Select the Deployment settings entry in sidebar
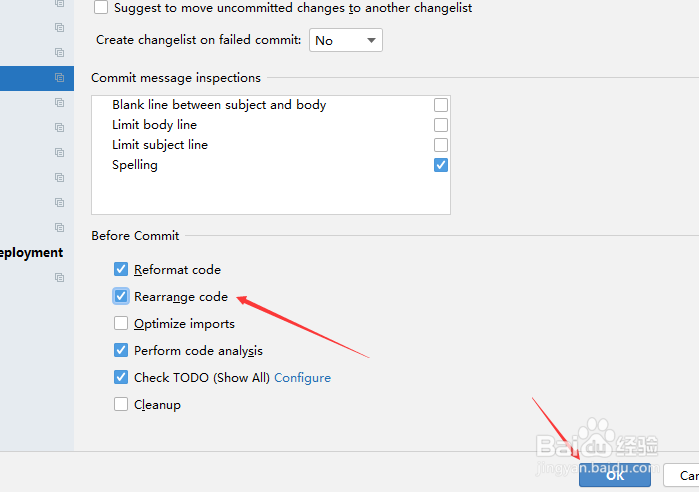 click(32, 253)
